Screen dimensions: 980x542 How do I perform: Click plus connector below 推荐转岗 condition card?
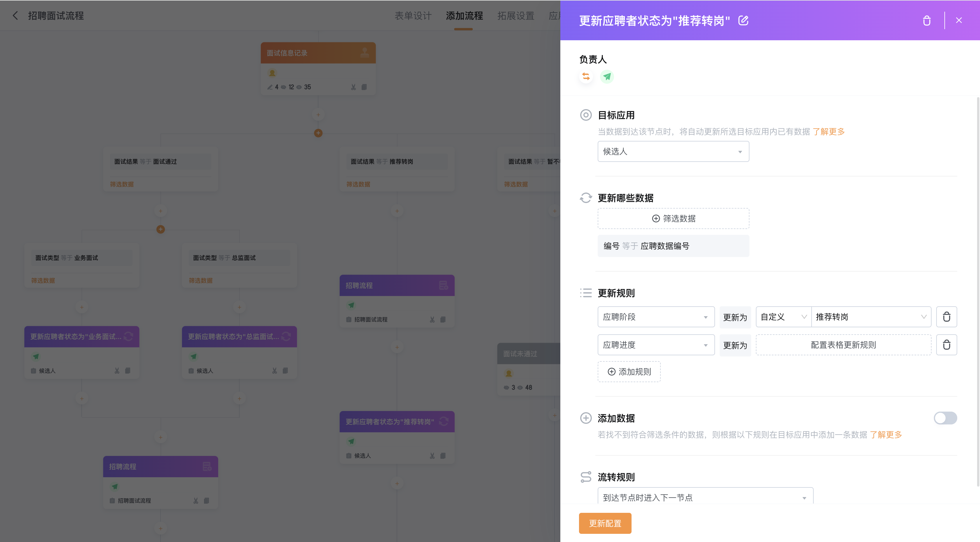click(397, 211)
